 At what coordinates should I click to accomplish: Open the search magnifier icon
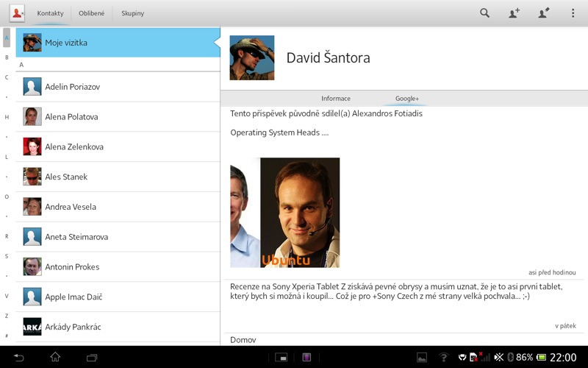coord(484,13)
